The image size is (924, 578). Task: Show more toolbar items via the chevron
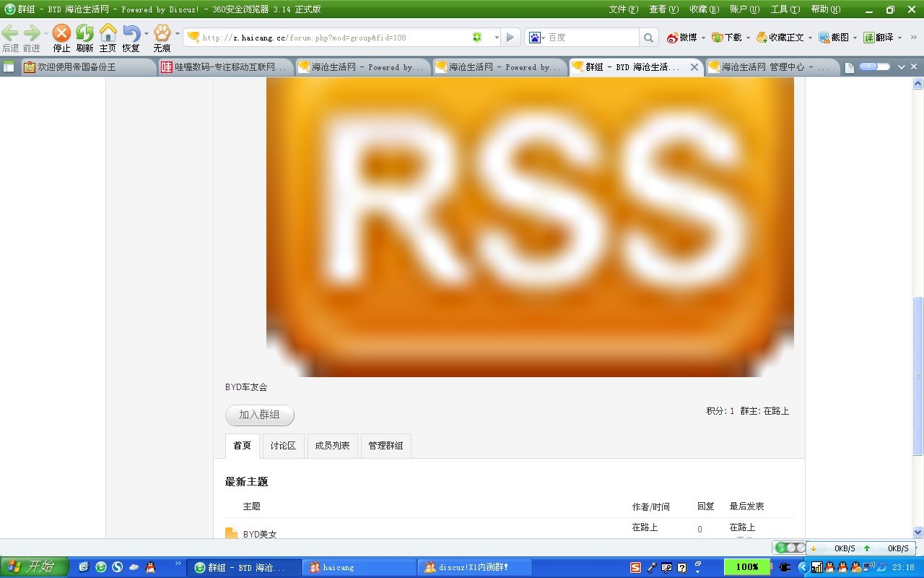pos(913,38)
